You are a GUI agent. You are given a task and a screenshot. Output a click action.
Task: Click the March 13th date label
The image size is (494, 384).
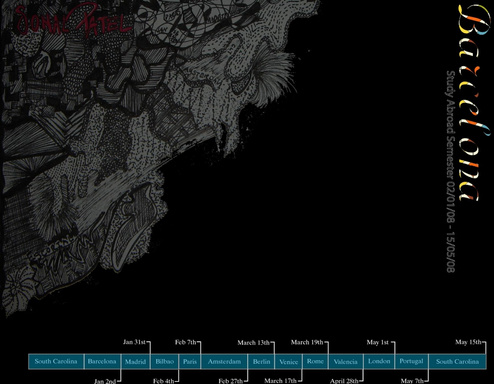[x=254, y=343]
